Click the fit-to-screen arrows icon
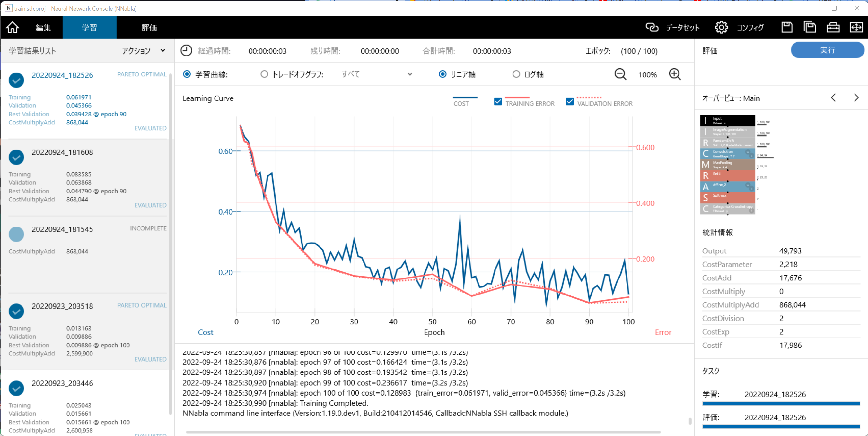Screen dimensions: 868x436 (x=856, y=27)
